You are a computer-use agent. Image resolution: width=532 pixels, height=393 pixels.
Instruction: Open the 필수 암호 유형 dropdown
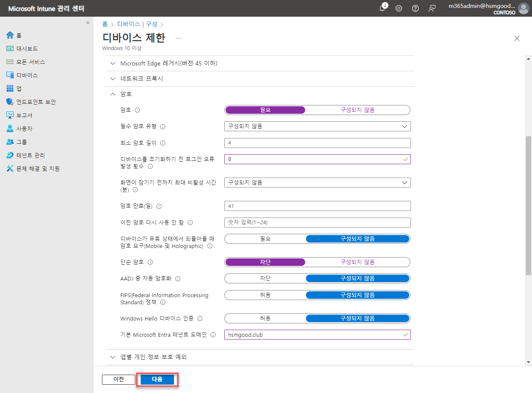(x=317, y=126)
